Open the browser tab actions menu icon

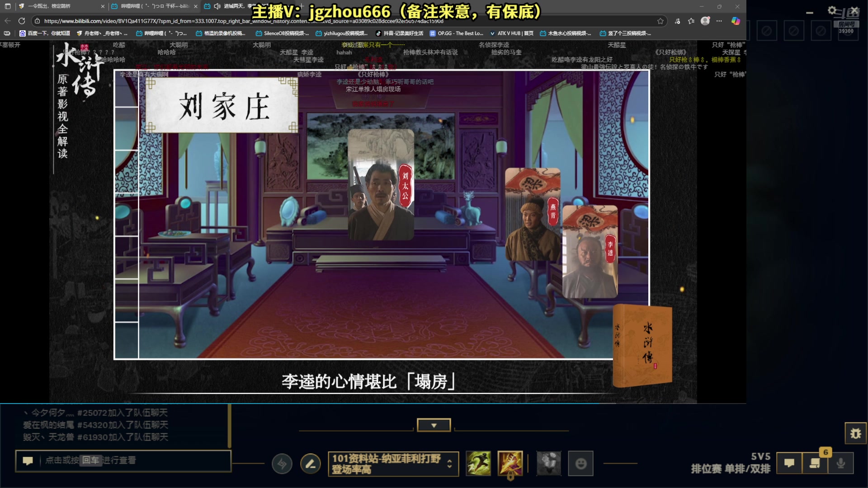click(7, 6)
